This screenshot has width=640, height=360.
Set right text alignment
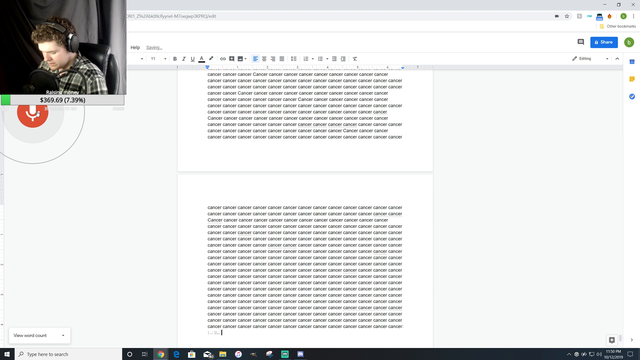273,59
